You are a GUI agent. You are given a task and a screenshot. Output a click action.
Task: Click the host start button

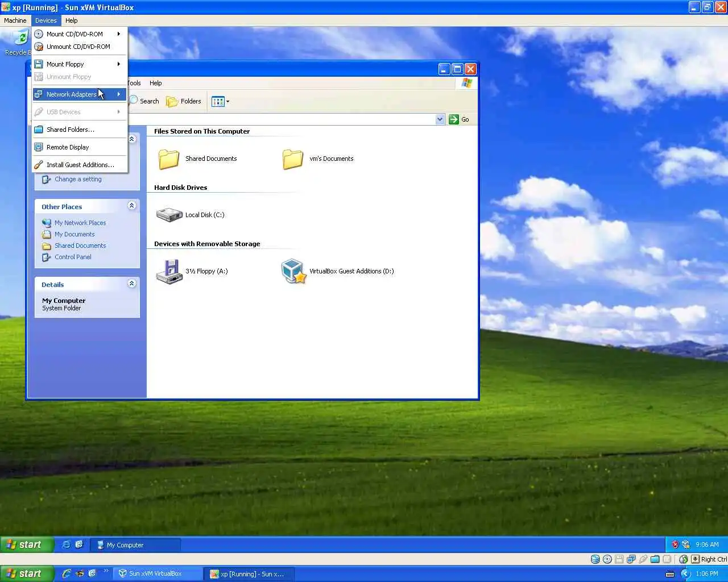[x=27, y=573]
